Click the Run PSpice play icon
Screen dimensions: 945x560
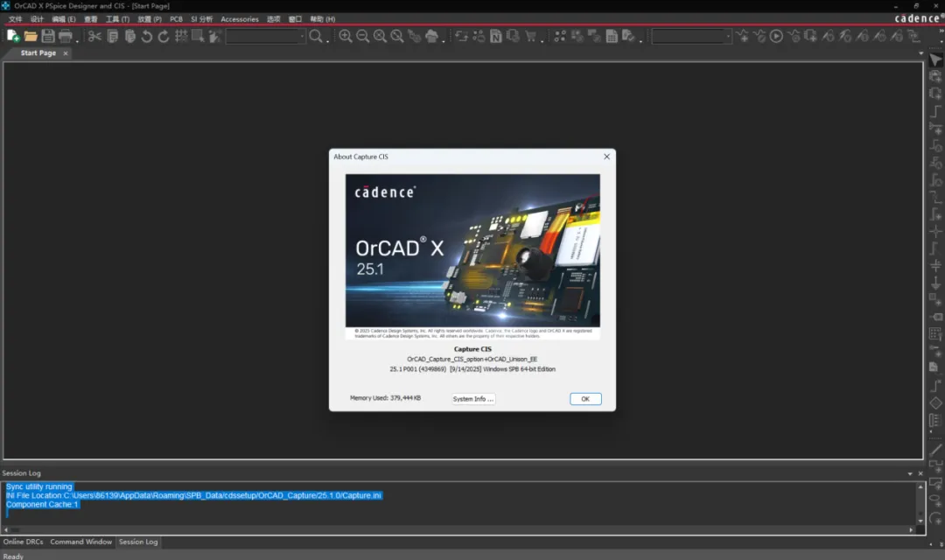(x=777, y=36)
